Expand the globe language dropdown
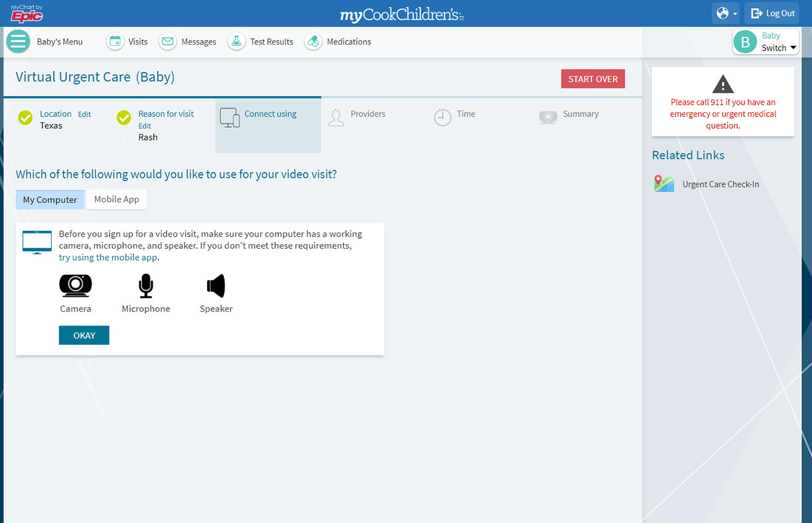 click(725, 14)
